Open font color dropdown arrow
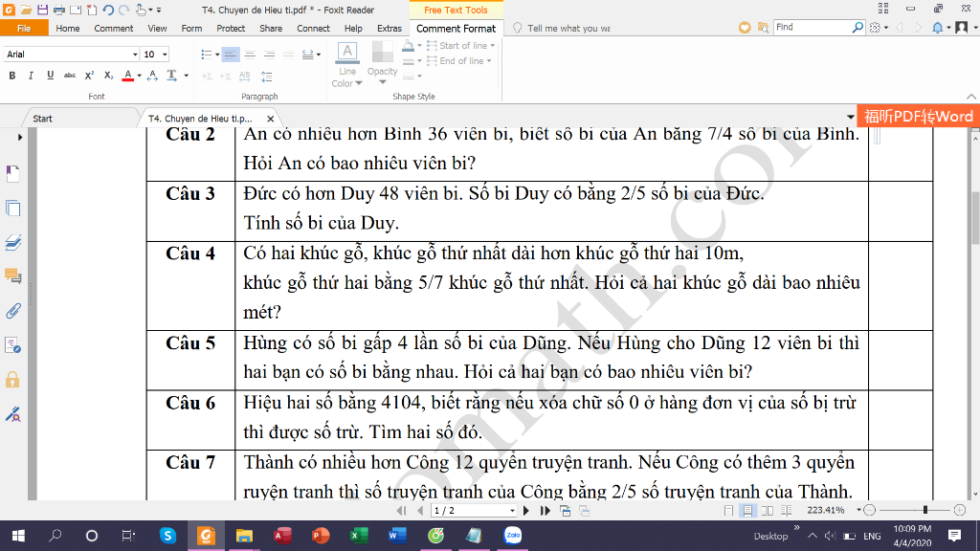980x551 pixels. click(x=139, y=76)
